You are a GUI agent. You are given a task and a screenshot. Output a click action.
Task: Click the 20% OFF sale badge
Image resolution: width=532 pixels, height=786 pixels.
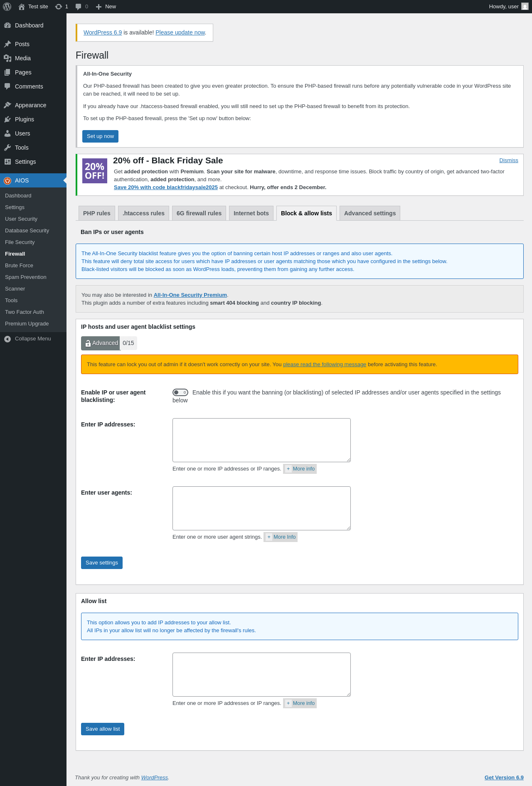coord(95,171)
